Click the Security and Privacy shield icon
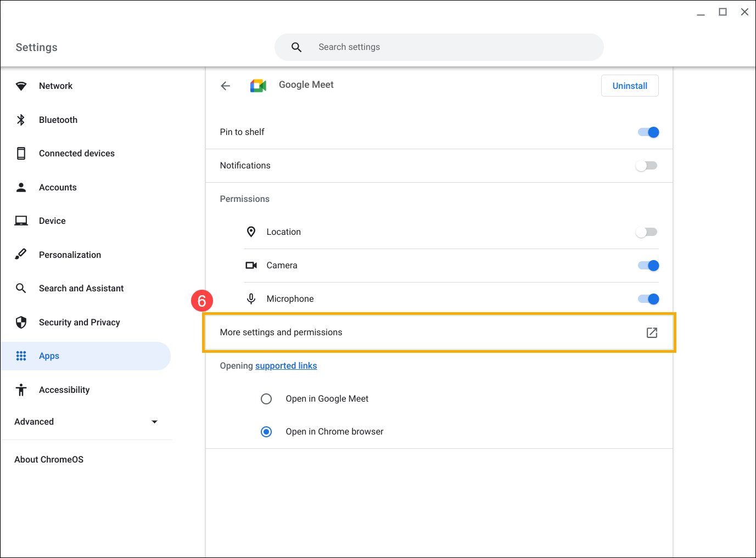 point(21,322)
